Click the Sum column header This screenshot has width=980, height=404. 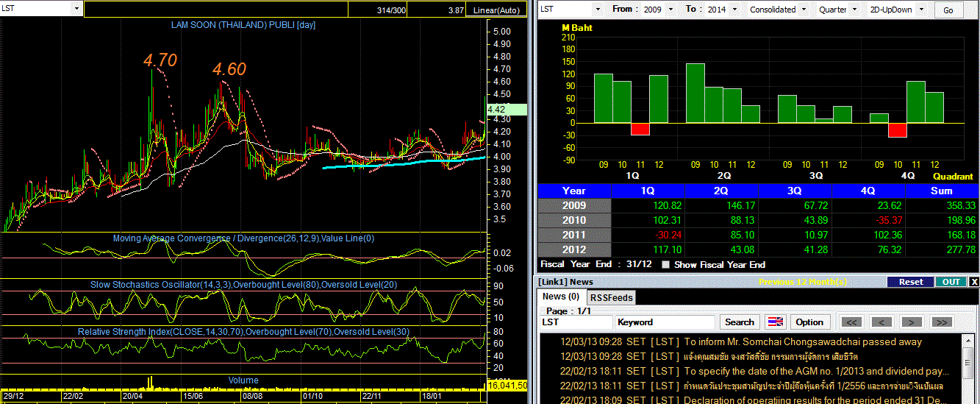click(942, 191)
